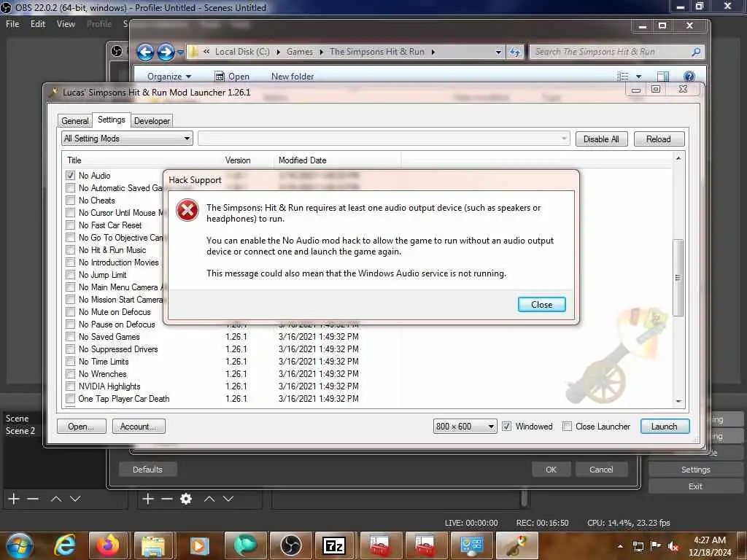Close the Hack Support error dialog
747x560 pixels.
542,304
